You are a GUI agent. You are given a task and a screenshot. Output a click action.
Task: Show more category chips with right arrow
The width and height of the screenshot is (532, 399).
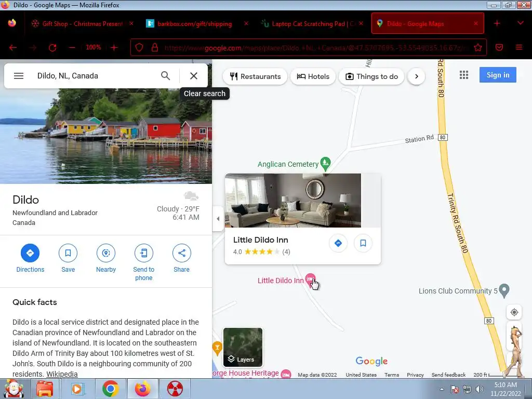(416, 76)
